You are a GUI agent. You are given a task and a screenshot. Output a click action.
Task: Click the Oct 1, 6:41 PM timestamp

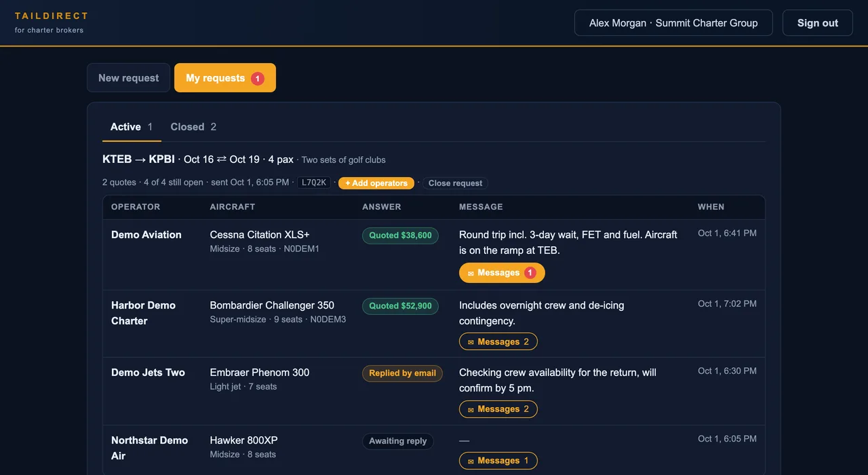coord(727,233)
